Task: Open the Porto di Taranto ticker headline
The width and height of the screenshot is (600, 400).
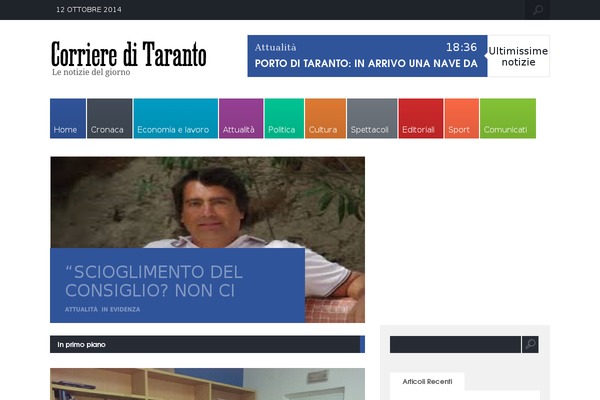Action: pos(366,64)
